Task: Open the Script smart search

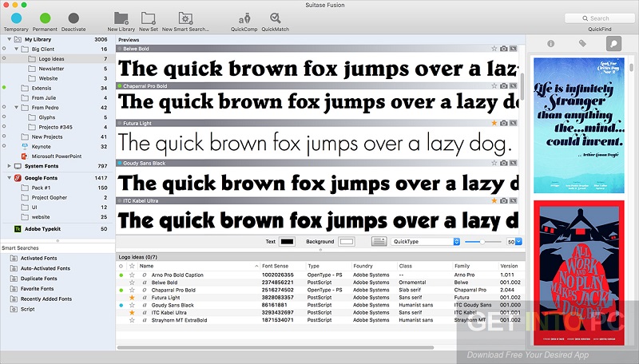Action: (27, 309)
